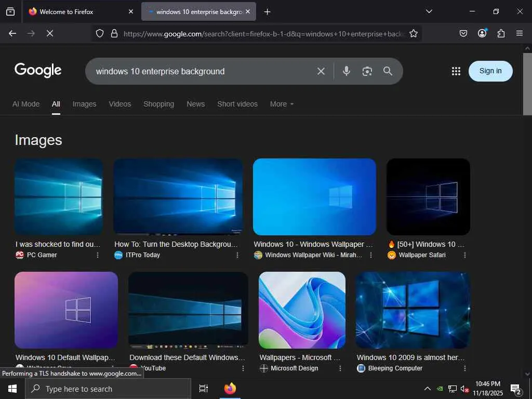The height and width of the screenshot is (399, 532).
Task: Open the ITPro Today source link
Action: point(137,255)
